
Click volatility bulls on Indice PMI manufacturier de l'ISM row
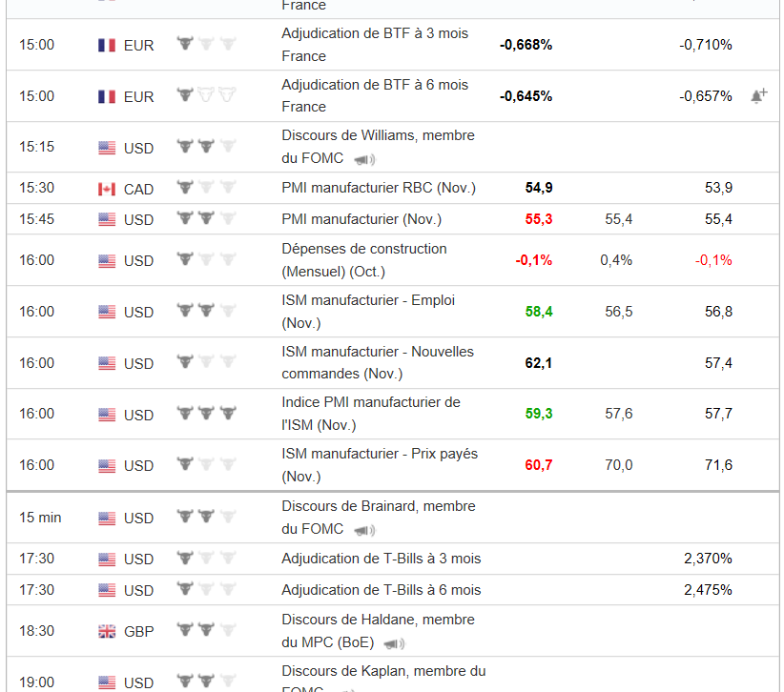click(206, 414)
